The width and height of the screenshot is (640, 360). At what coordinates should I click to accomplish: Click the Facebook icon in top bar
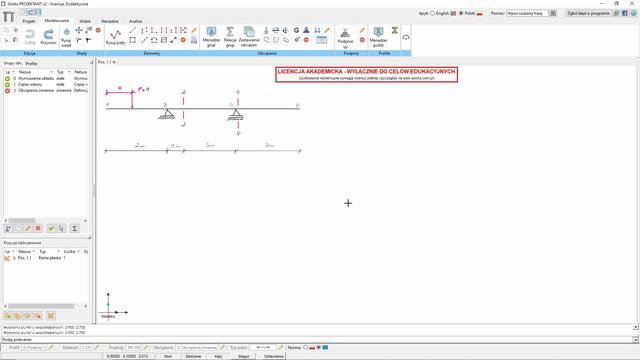(624, 13)
